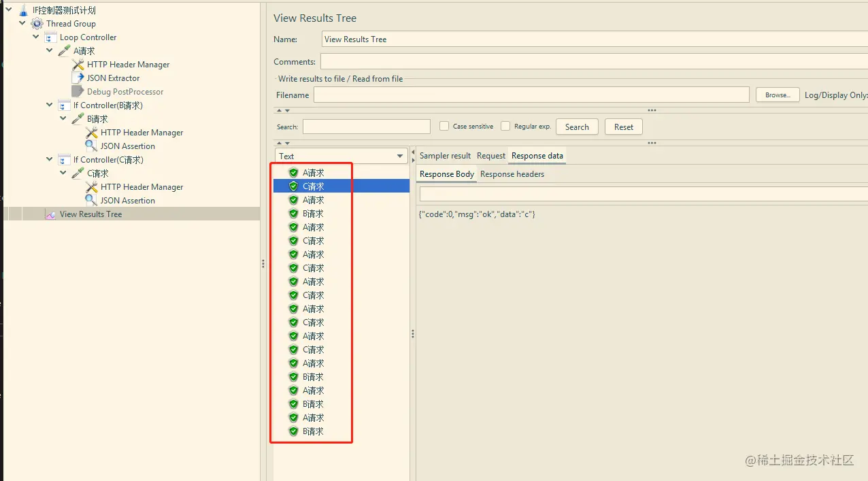Click the IF控制器测试计划 test plan icon
868x481 pixels.
(24, 10)
